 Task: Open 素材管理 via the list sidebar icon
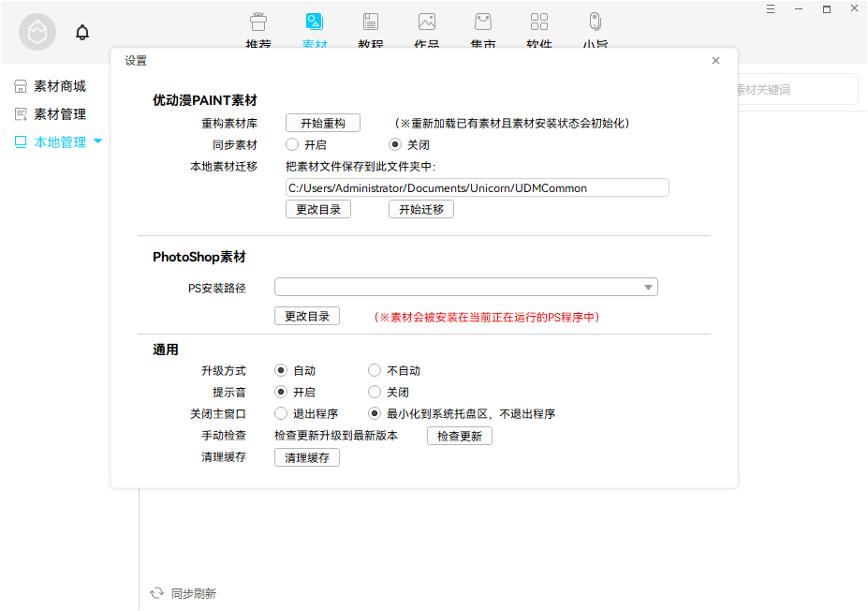point(21,115)
